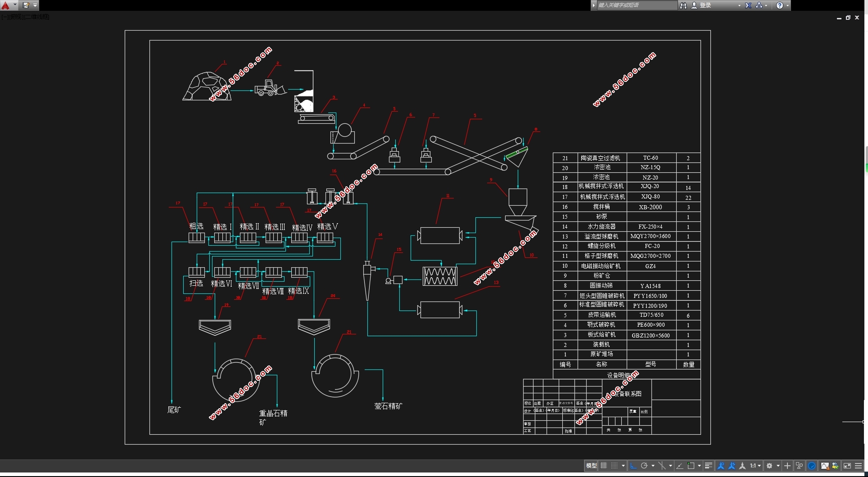Select the 扫选 scavenging label
Image resolution: width=868 pixels, height=477 pixels.
click(x=196, y=283)
